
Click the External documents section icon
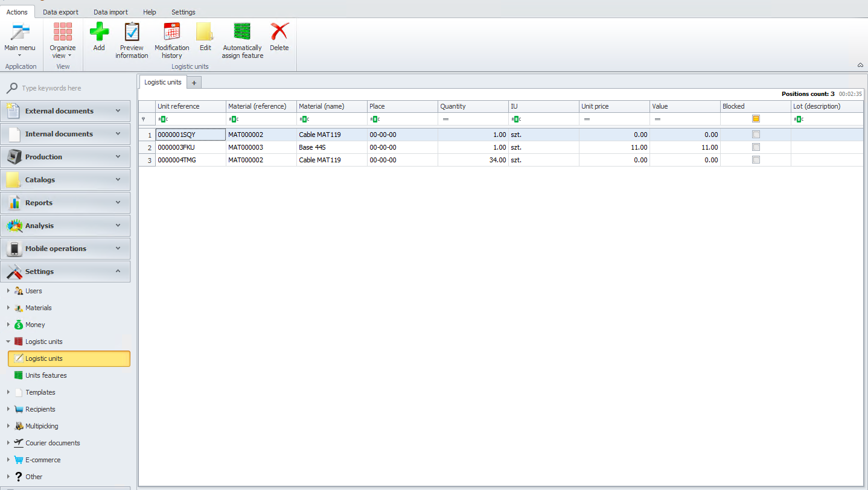(x=13, y=111)
